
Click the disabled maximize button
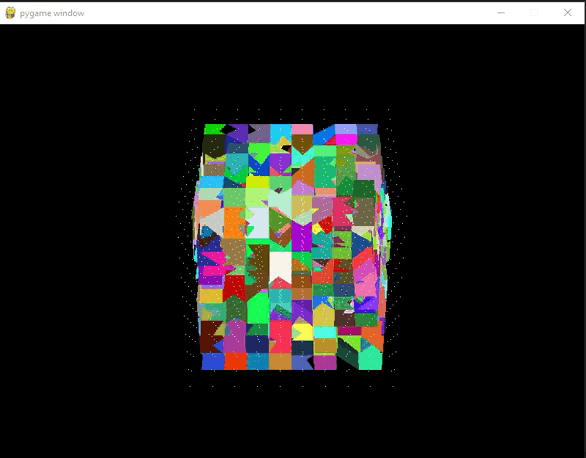(x=534, y=13)
